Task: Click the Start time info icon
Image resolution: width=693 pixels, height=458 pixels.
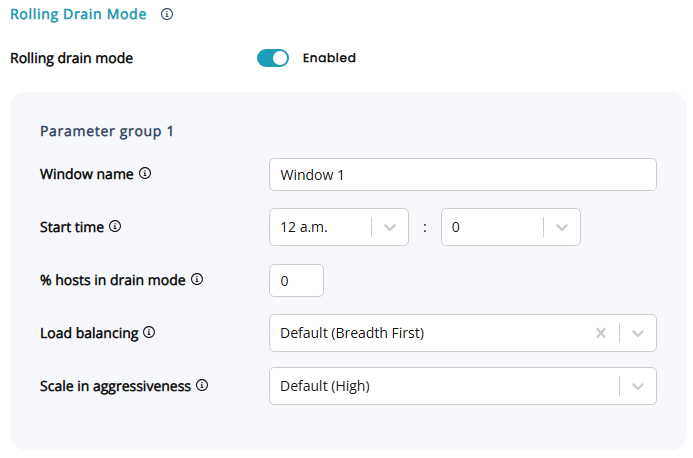Action: click(x=115, y=226)
